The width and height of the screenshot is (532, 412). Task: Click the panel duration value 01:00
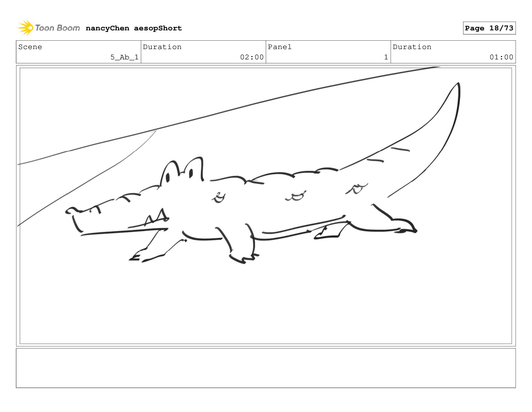tap(501, 57)
